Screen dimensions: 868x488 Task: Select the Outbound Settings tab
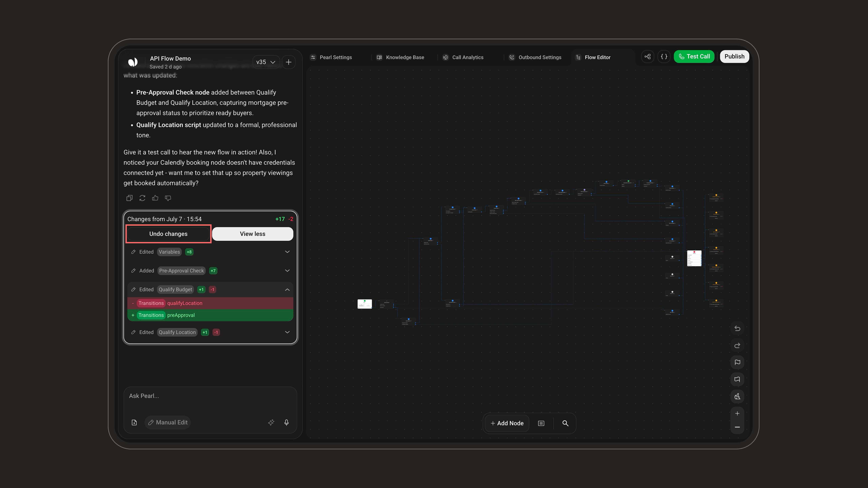click(535, 57)
